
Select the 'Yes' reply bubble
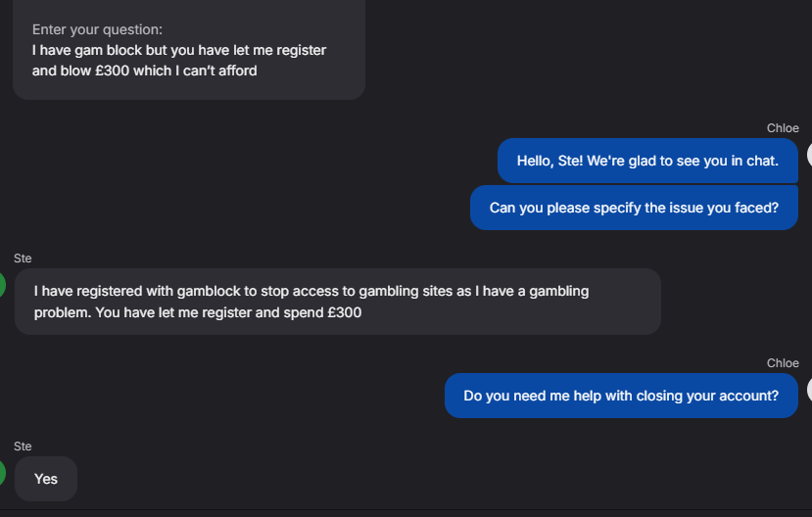click(46, 479)
